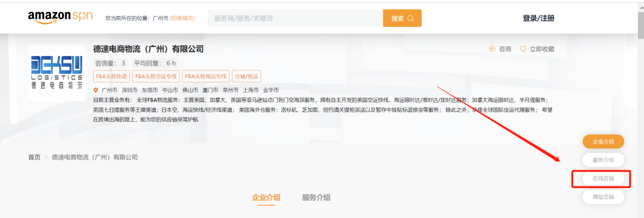Open the 切换城市 city switcher
Viewport: 644px width, 218px height.
182,18
